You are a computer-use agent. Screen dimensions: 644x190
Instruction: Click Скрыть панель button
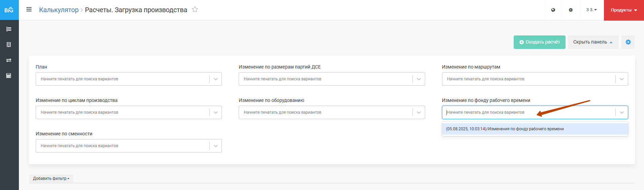tap(593, 42)
